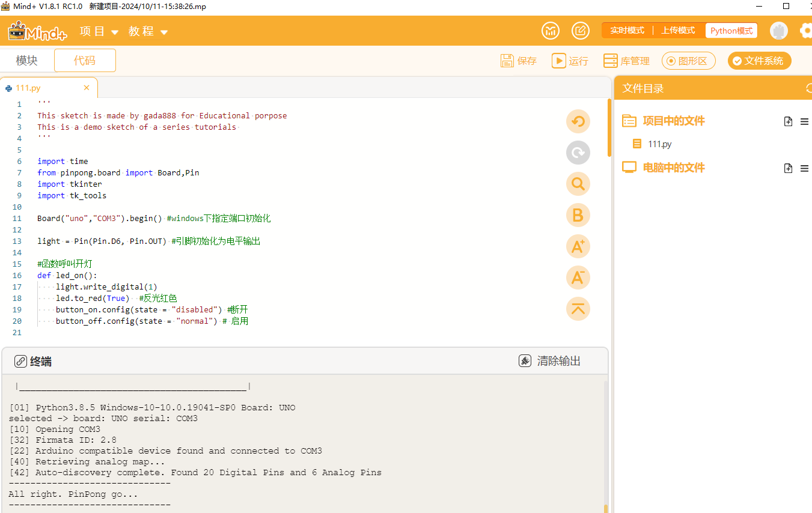The width and height of the screenshot is (812, 513).
Task: Open menu for 项目中的文件
Action: point(804,121)
